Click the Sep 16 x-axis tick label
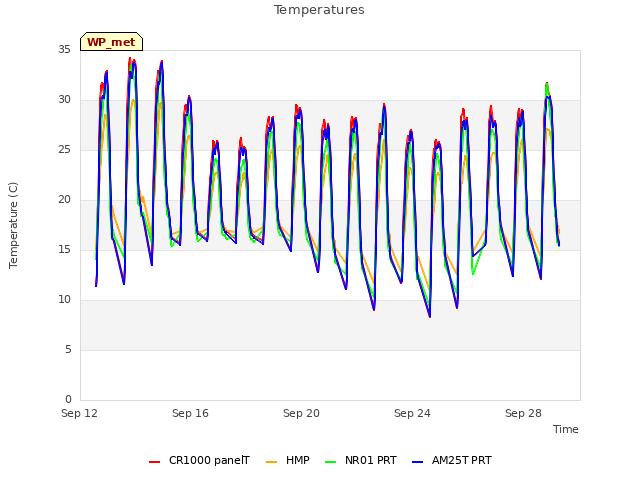 [x=190, y=413]
